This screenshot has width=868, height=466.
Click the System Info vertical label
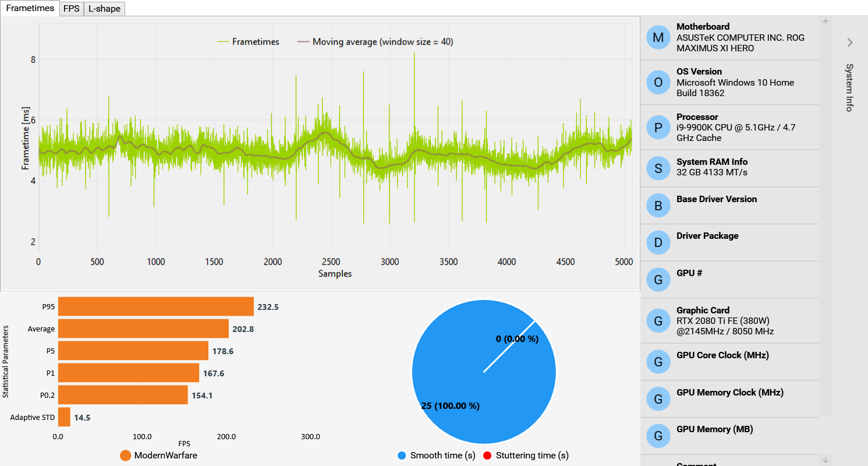coord(849,87)
